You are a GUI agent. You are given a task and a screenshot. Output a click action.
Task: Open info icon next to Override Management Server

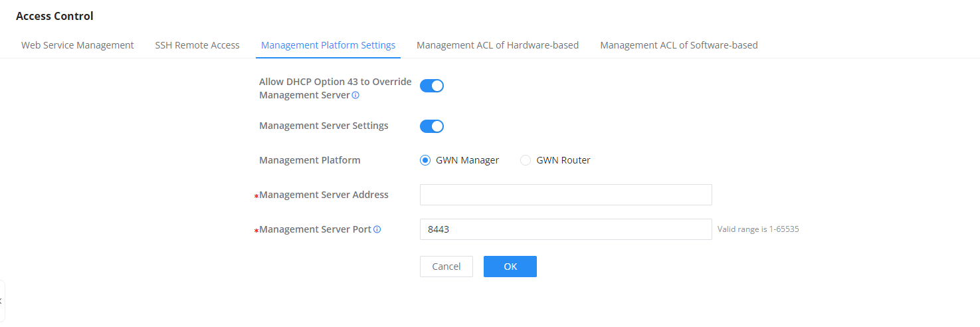click(x=355, y=95)
